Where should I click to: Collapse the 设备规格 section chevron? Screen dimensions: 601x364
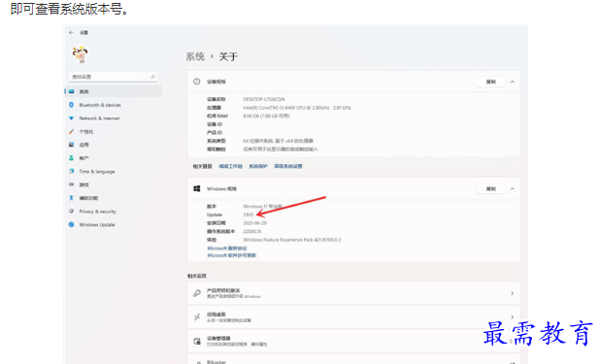[513, 82]
